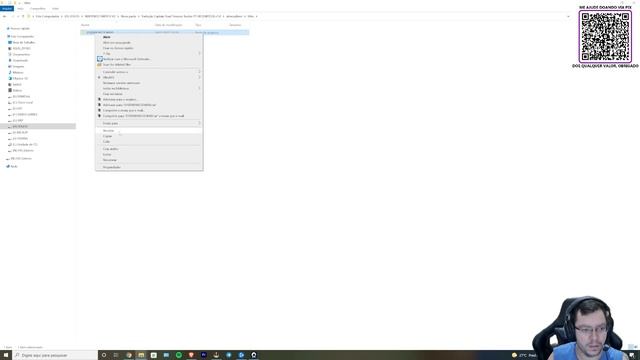Open Task View from the taskbar

coord(116,355)
